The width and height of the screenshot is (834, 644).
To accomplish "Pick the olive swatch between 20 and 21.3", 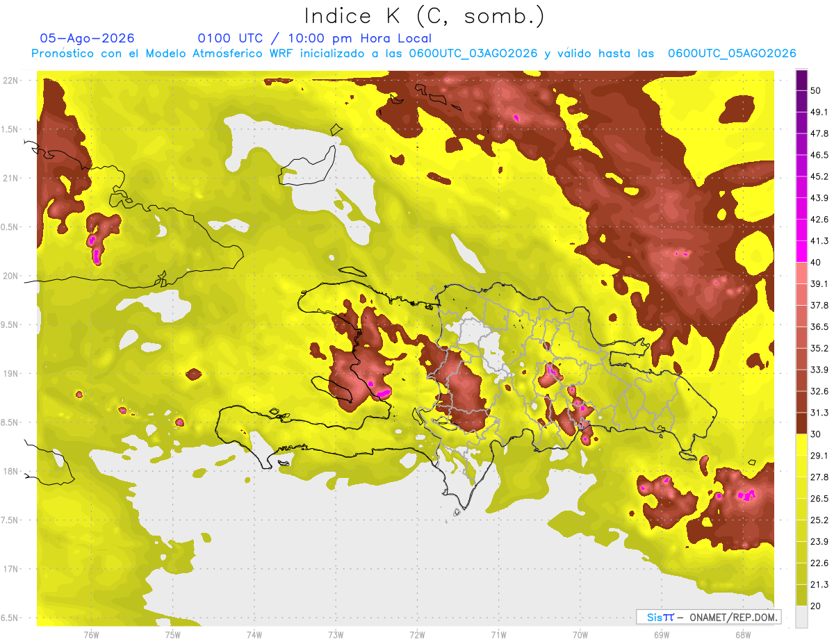I will point(801,595).
